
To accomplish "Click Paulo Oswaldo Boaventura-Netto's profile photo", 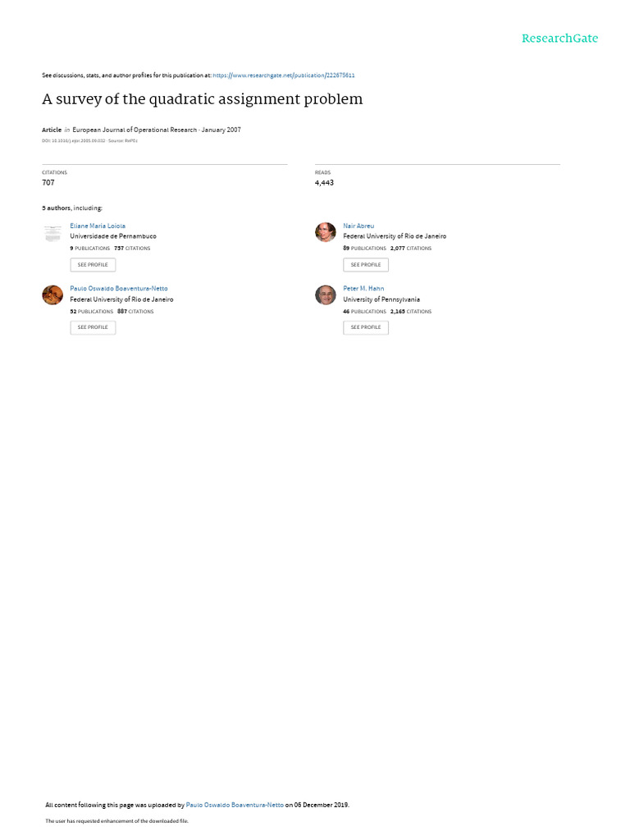I will 52,295.
